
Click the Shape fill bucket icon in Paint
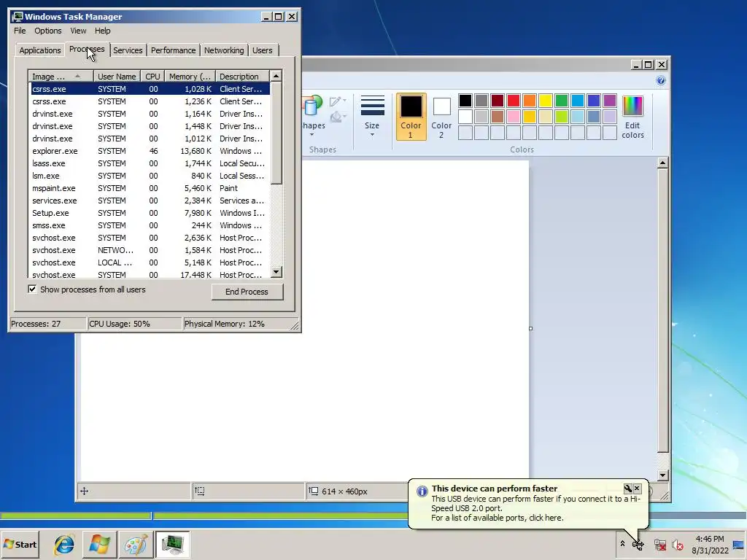pyautogui.click(x=336, y=116)
